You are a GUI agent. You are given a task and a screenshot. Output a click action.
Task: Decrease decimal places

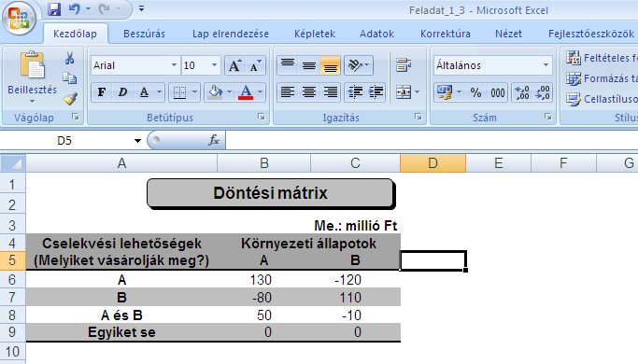pos(543,92)
